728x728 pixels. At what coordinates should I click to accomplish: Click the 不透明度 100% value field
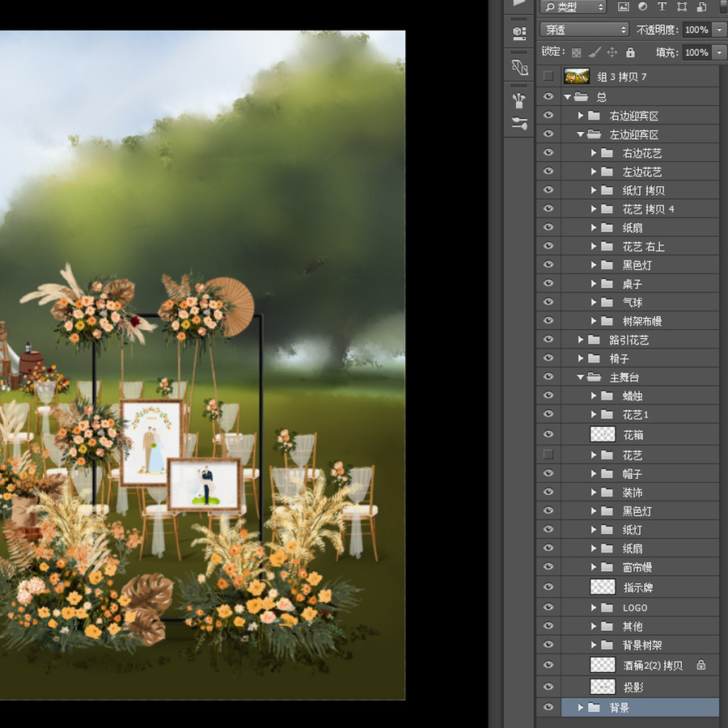(697, 30)
